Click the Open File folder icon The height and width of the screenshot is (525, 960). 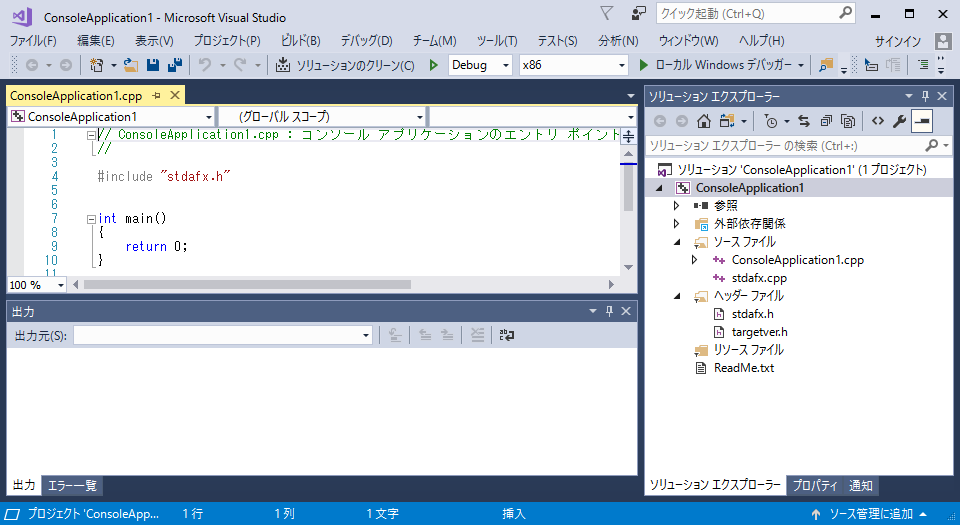130,65
